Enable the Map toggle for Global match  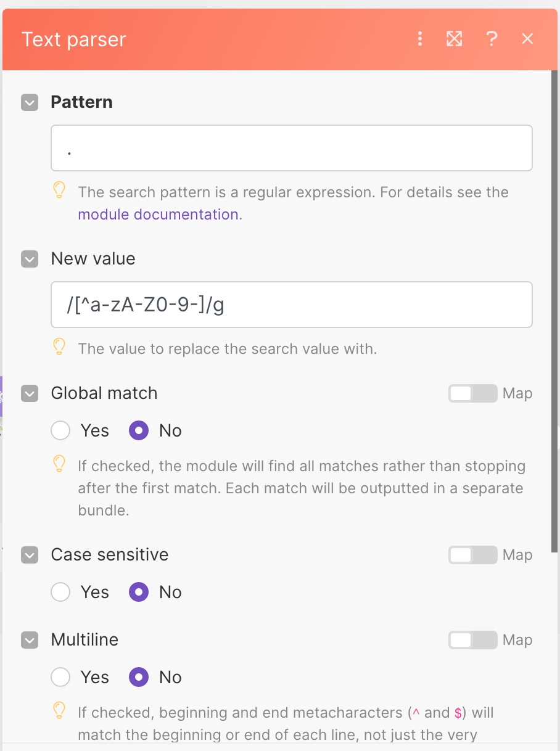tap(472, 393)
